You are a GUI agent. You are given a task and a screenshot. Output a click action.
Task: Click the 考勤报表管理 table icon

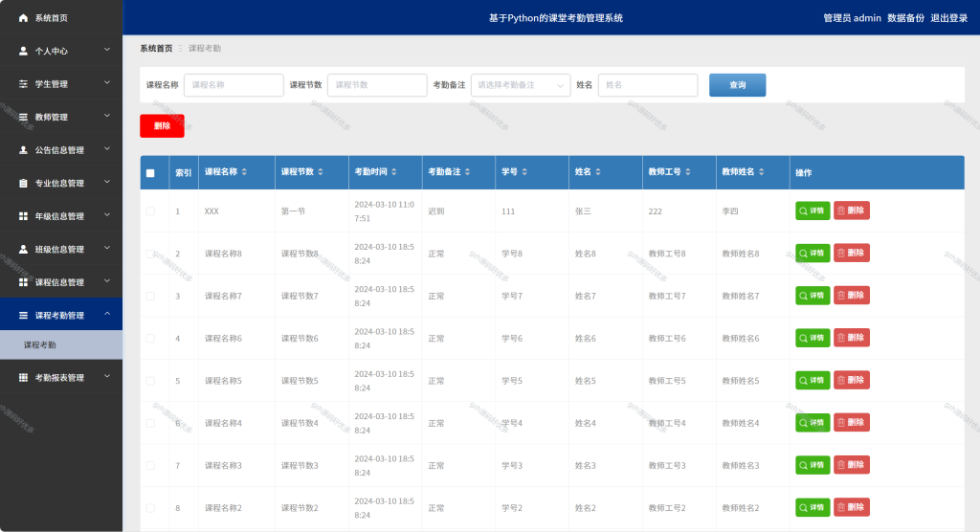(23, 378)
